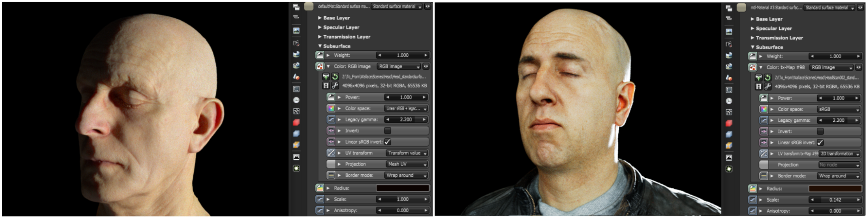868x219 pixels.
Task: Open Border mode Wrap around dropdown in left panel
Action: point(406,176)
